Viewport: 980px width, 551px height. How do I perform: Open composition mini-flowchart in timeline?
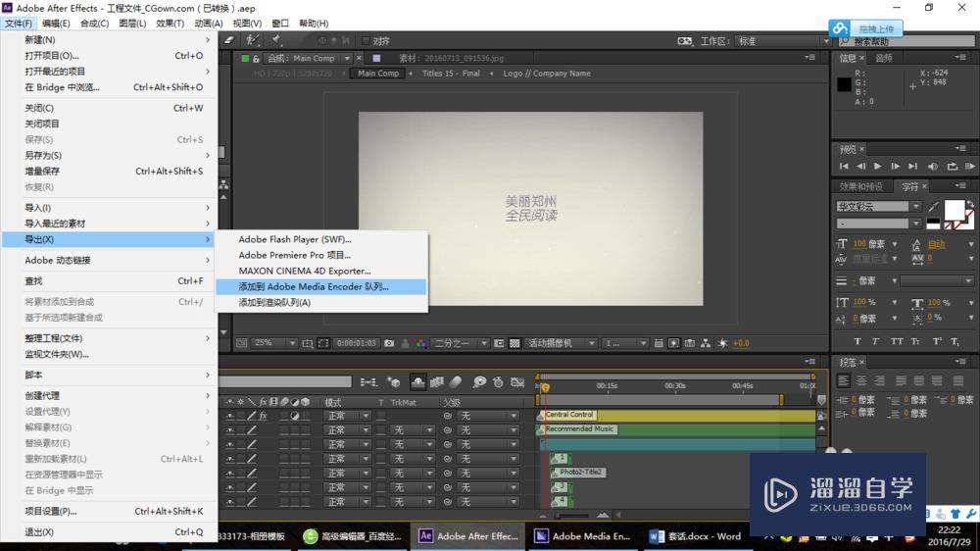[368, 382]
